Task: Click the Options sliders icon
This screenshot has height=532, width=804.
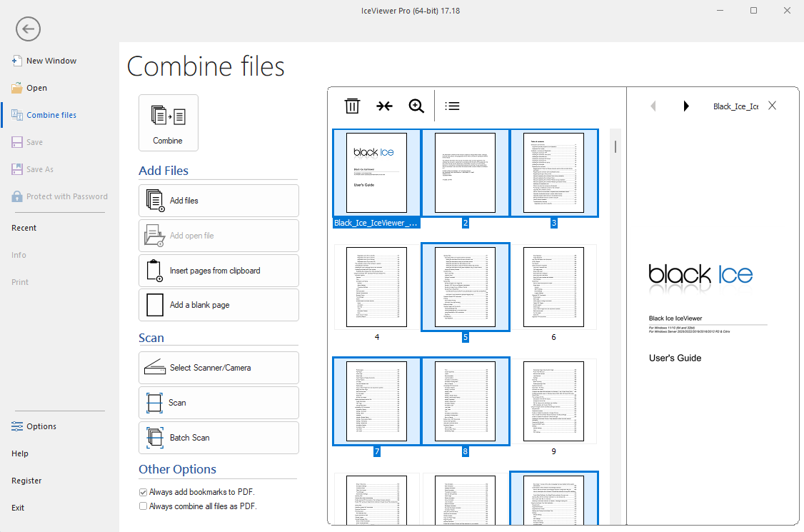Action: [17, 426]
